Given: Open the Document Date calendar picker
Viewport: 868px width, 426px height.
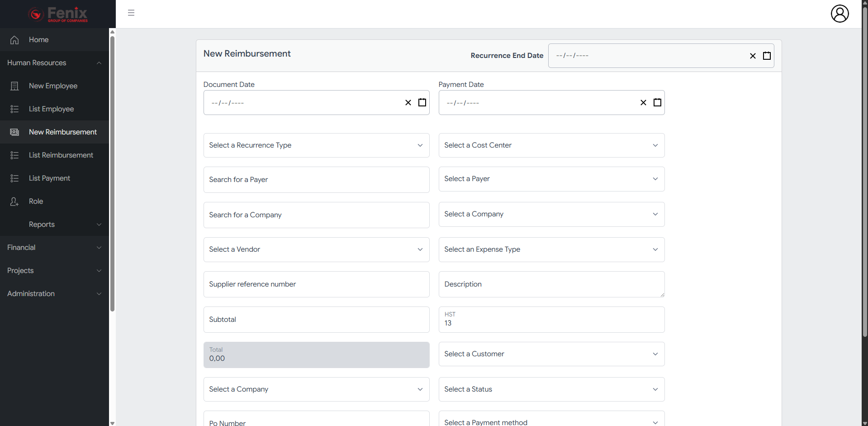Looking at the screenshot, I should (x=422, y=103).
